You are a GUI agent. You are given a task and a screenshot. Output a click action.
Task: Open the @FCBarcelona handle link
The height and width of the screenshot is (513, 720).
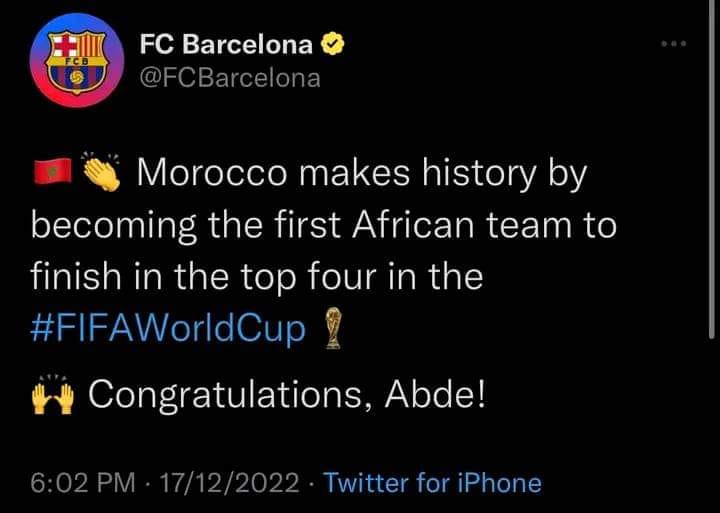click(x=230, y=78)
